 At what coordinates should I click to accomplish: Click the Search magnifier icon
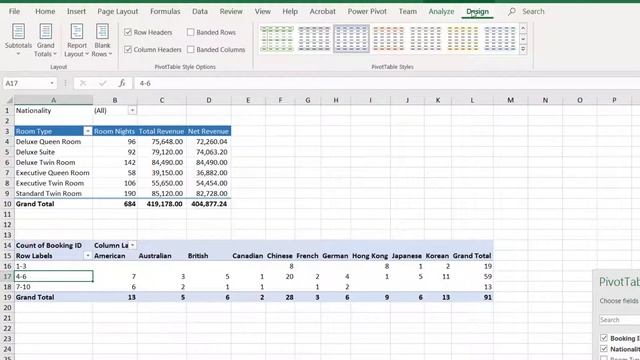pyautogui.click(x=512, y=11)
